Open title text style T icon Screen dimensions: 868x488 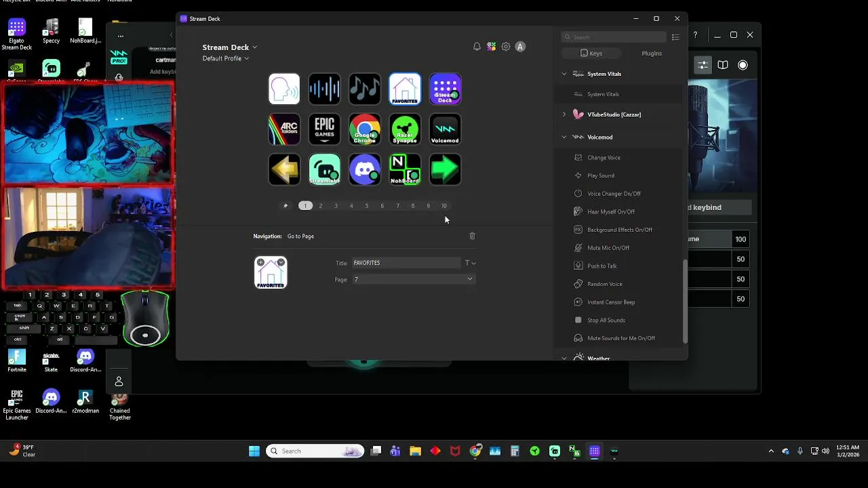(470, 263)
